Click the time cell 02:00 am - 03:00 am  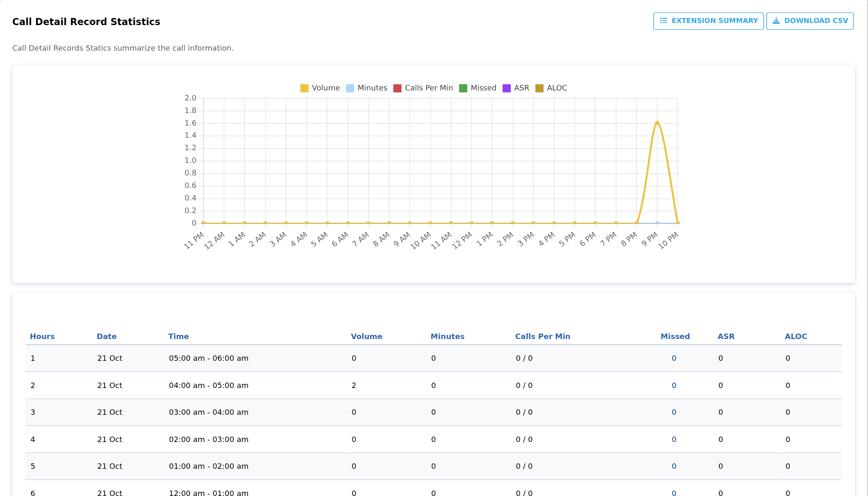(x=209, y=439)
